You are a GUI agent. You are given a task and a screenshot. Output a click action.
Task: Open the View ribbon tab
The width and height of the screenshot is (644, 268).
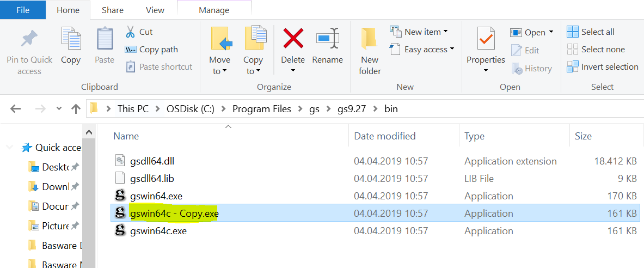(x=155, y=10)
